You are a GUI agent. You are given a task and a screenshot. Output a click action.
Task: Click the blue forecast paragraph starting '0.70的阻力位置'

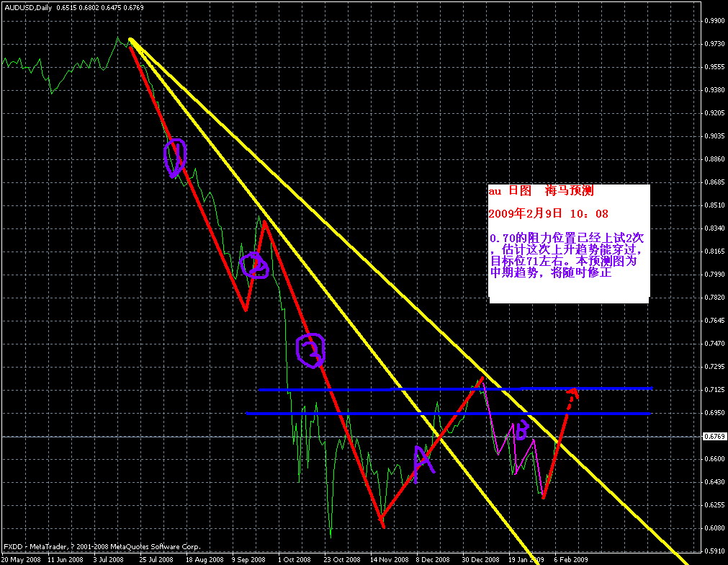click(x=567, y=255)
